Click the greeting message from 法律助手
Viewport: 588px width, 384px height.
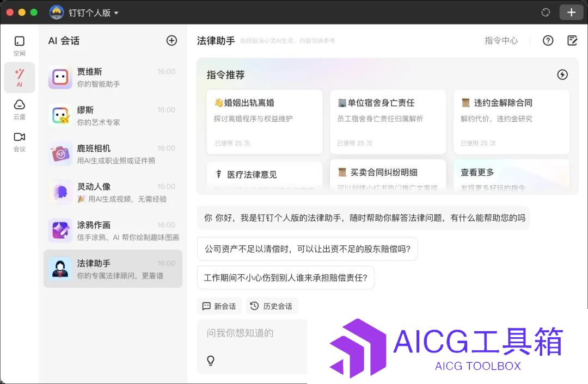[363, 218]
